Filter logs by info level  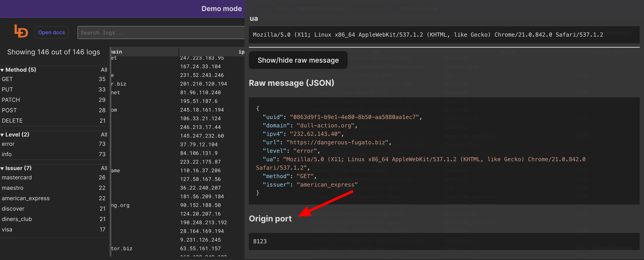point(7,154)
